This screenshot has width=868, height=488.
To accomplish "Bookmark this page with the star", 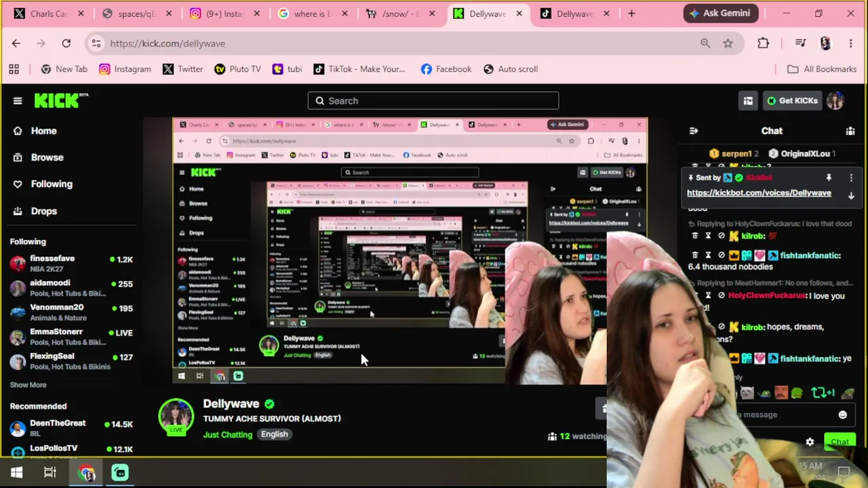I will point(728,43).
